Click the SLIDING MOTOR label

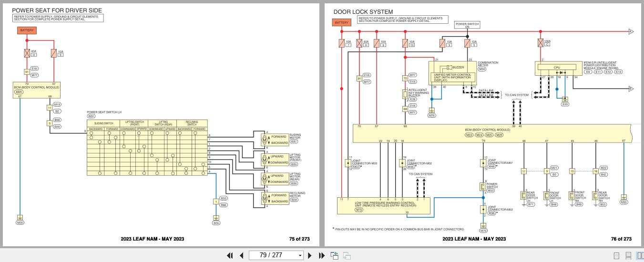tap(296, 136)
